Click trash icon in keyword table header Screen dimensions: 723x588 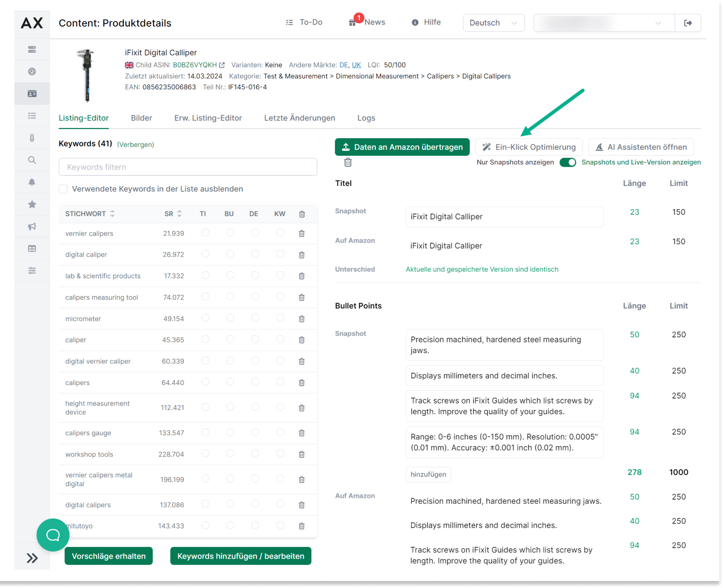(x=302, y=214)
